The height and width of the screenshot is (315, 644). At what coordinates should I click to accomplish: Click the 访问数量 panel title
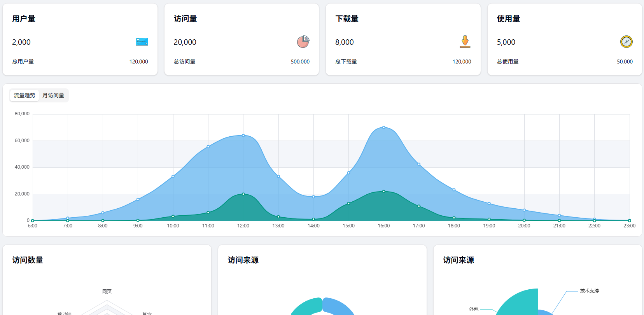[x=28, y=260]
